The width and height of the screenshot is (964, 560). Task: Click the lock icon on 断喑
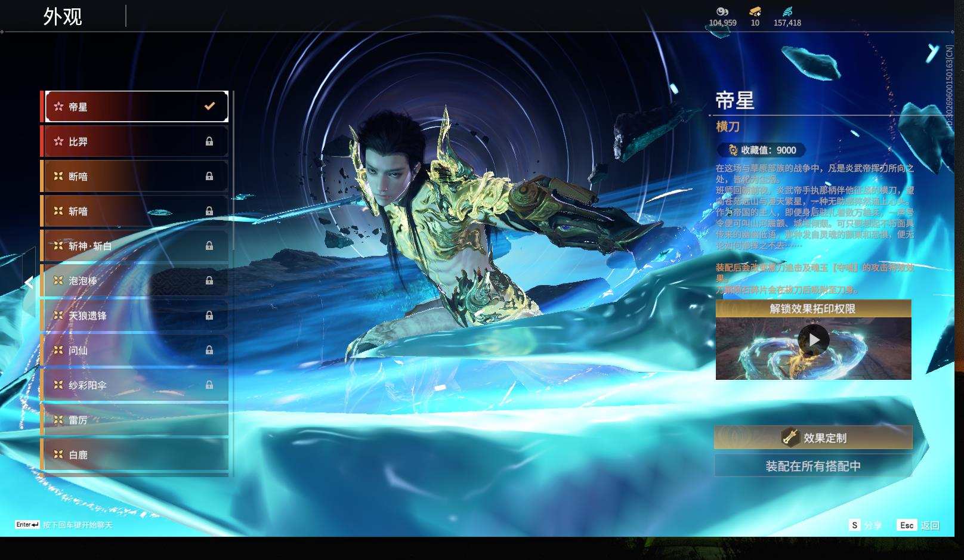click(x=209, y=176)
